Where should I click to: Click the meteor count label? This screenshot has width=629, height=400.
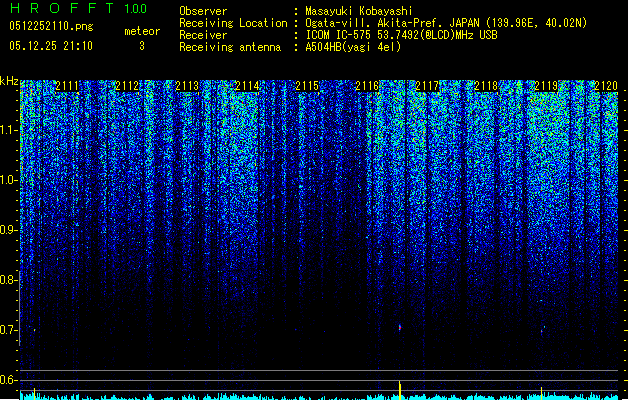click(142, 31)
